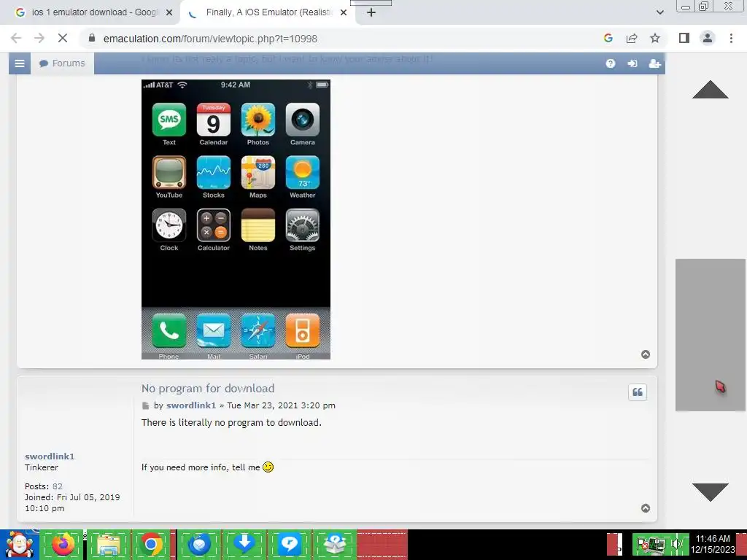The width and height of the screenshot is (747, 560).
Task: Click the taskbar clock showing 11:46 AM
Action: pyautogui.click(x=713, y=544)
